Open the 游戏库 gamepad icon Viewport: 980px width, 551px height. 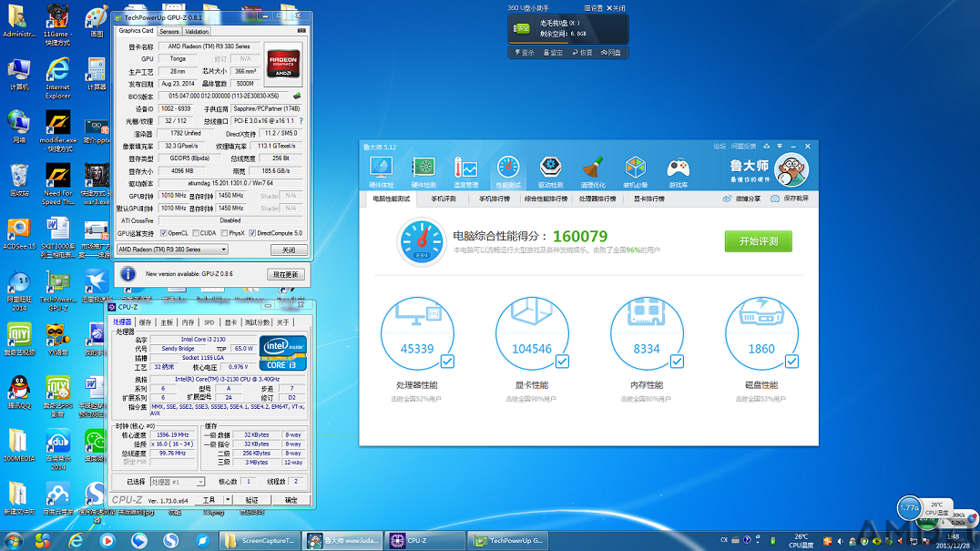tap(679, 172)
